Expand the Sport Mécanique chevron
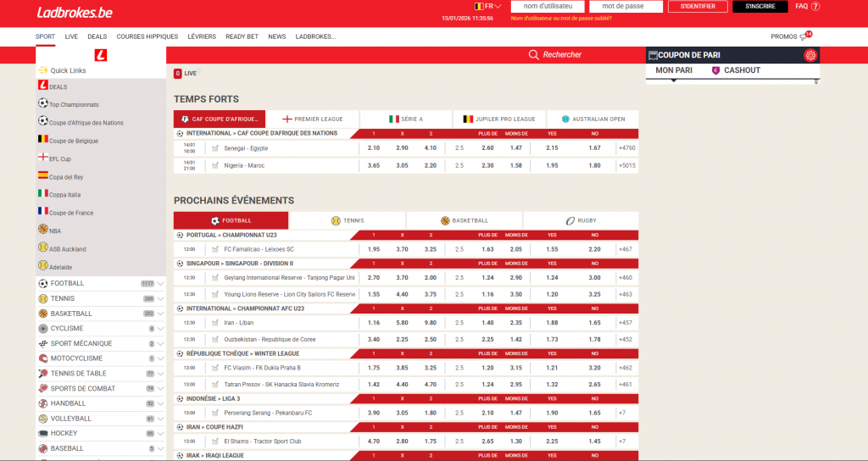The image size is (868, 461). point(160,344)
